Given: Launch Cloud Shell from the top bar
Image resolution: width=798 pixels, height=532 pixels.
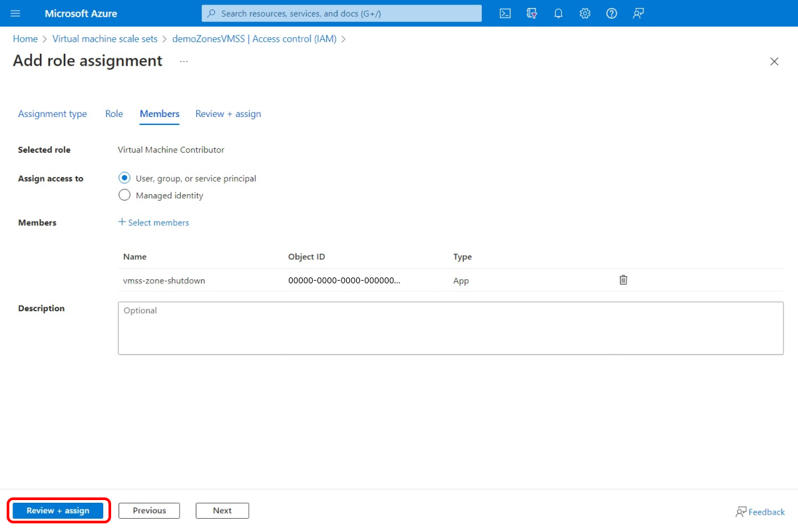Looking at the screenshot, I should (505, 13).
